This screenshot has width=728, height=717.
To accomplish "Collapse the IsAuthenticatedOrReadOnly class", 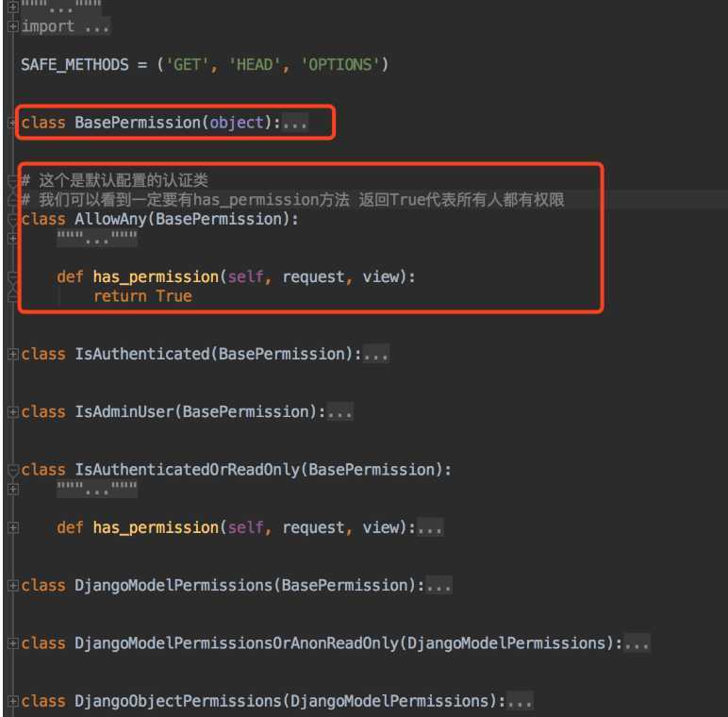I will 13,470.
